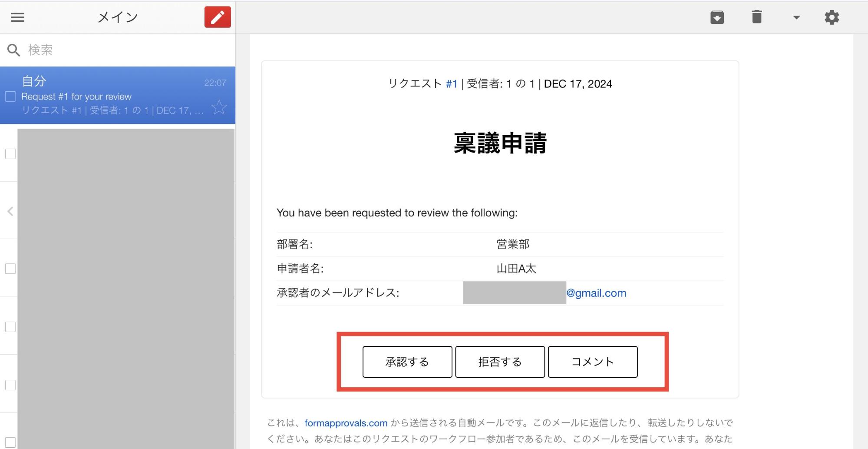Open the hamburger menu
Image resolution: width=868 pixels, height=449 pixels.
18,17
